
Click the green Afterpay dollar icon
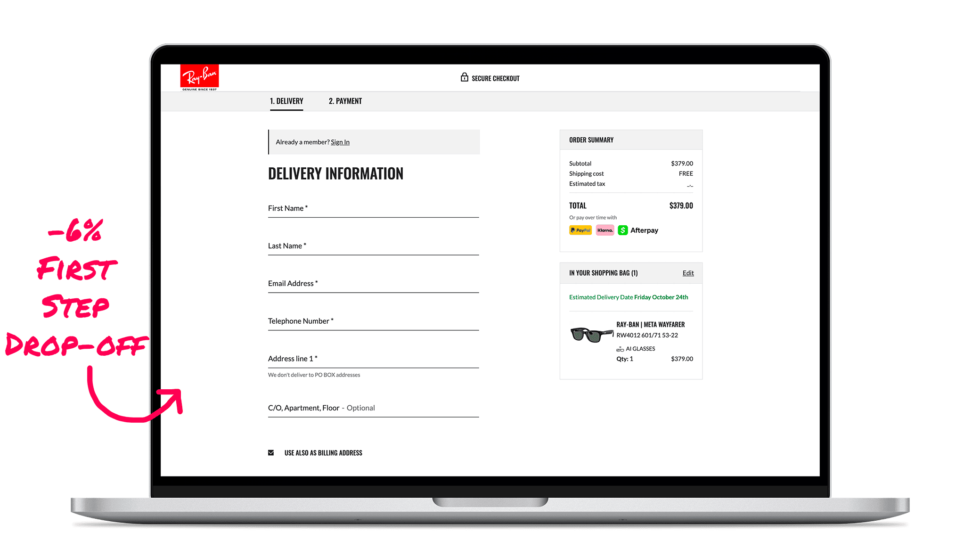(x=623, y=230)
